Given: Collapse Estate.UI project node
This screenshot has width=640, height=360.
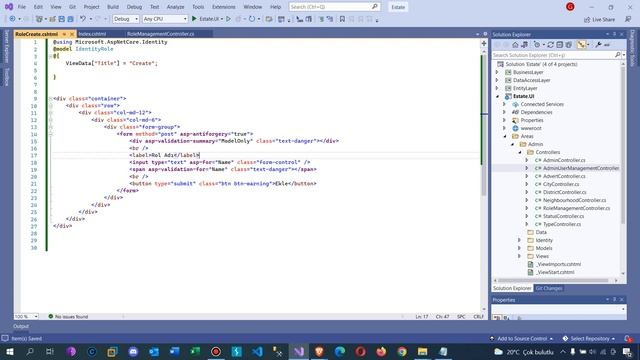Looking at the screenshot, I should pyautogui.click(x=497, y=96).
